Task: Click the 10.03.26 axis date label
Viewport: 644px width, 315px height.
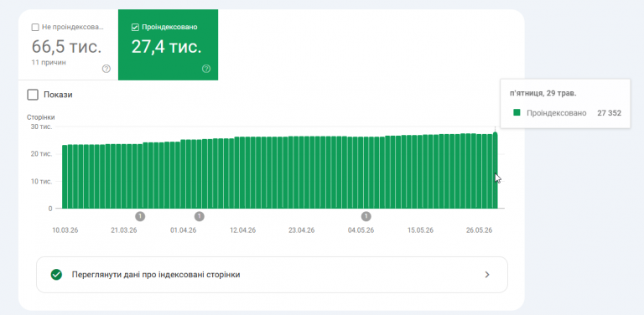Action: tap(65, 230)
